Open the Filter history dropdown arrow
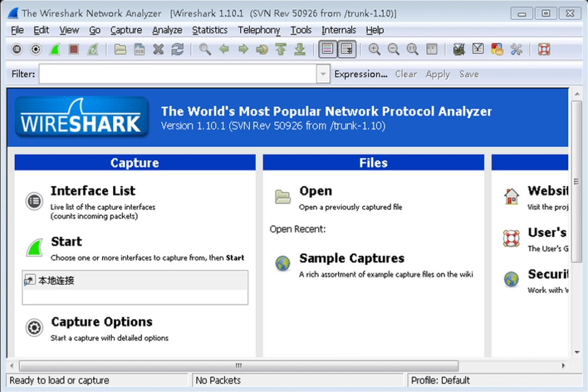 click(x=323, y=73)
